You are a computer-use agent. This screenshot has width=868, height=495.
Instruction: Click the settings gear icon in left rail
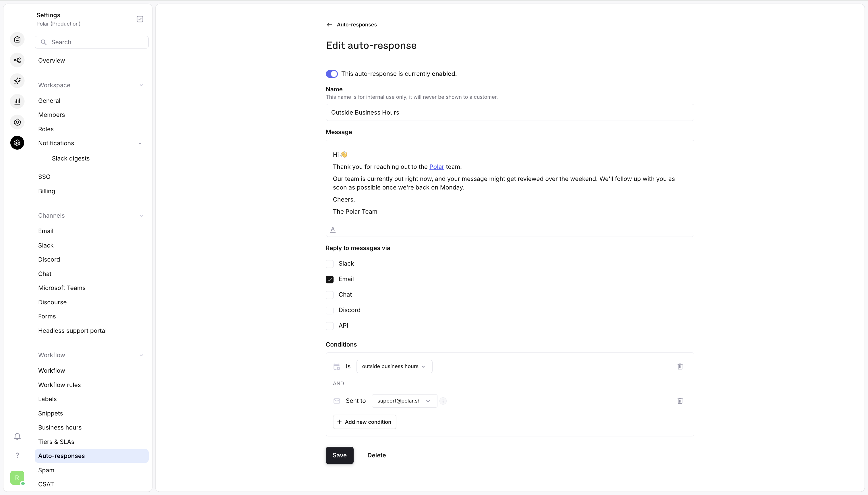(17, 143)
